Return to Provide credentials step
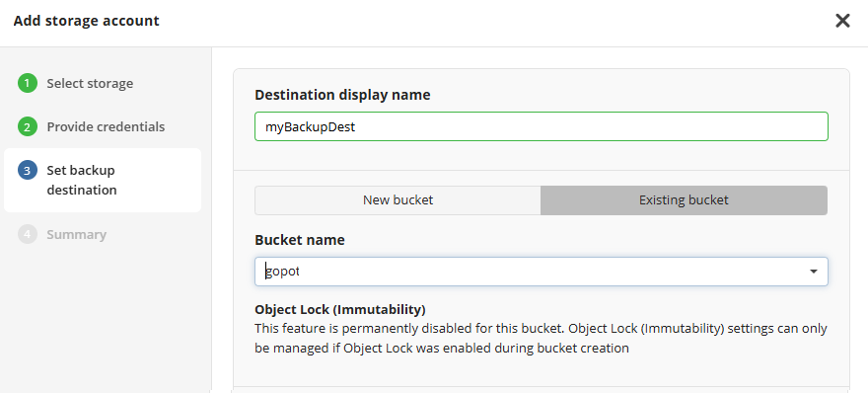868x393 pixels. click(x=106, y=127)
